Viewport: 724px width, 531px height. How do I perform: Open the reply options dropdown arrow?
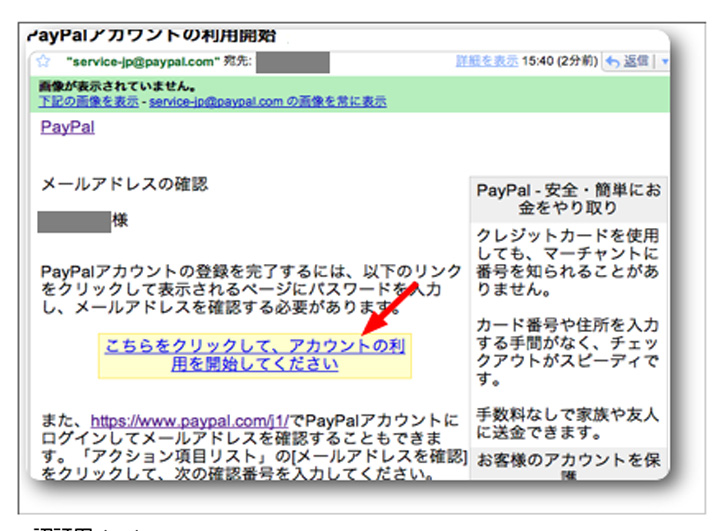[664, 61]
